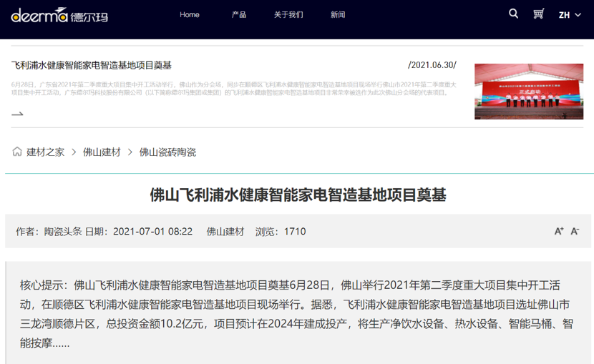
Task: Click the home icon in breadcrumb
Action: (17, 152)
